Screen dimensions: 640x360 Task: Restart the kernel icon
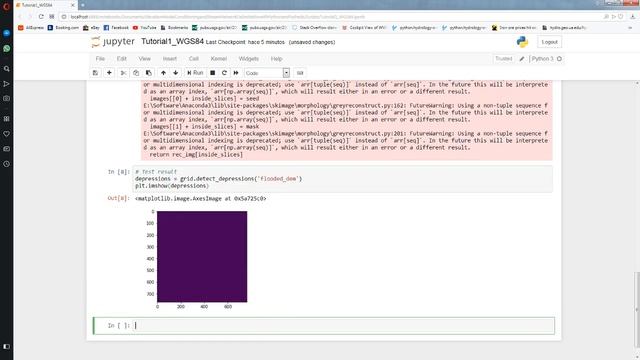click(x=224, y=73)
